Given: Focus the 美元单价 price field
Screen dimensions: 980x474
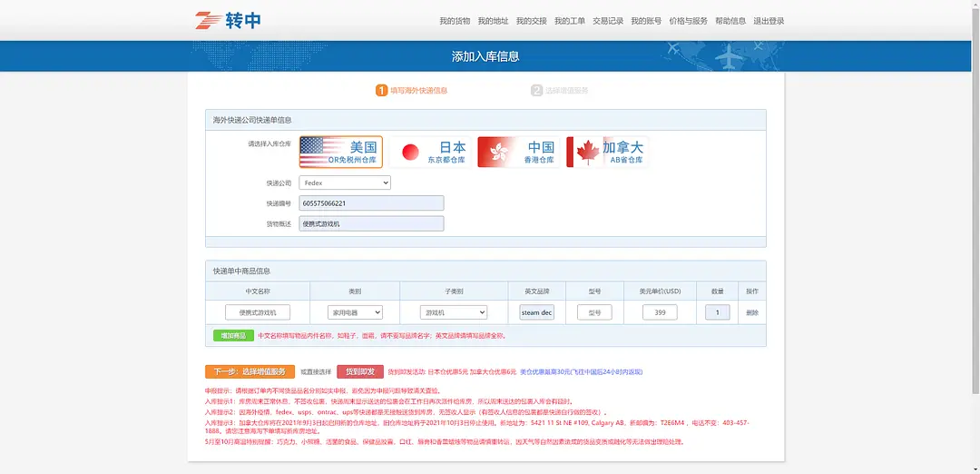Looking at the screenshot, I should (x=660, y=312).
